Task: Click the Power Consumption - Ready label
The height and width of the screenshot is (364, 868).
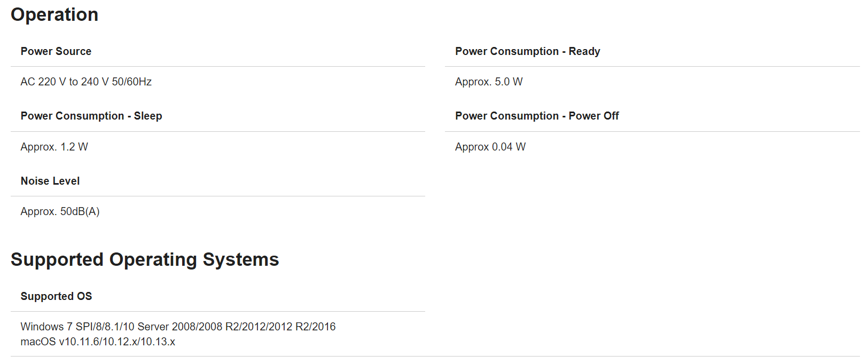Action: click(x=527, y=51)
